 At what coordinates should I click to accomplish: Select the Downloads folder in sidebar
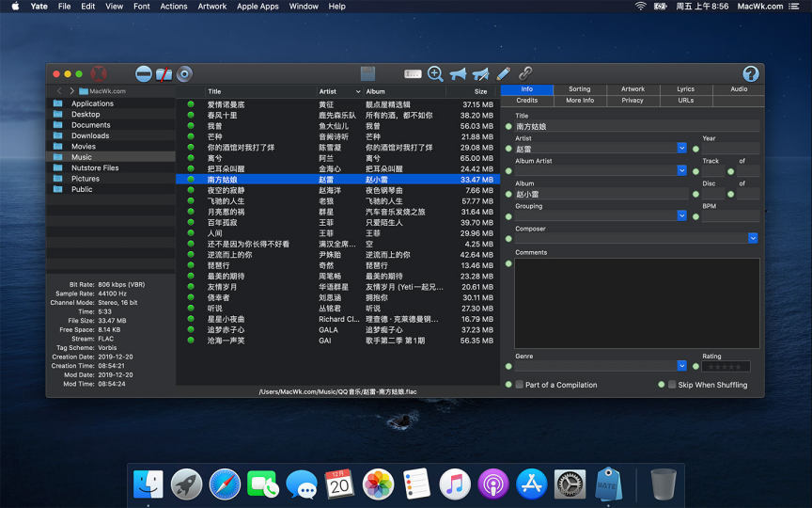click(90, 135)
